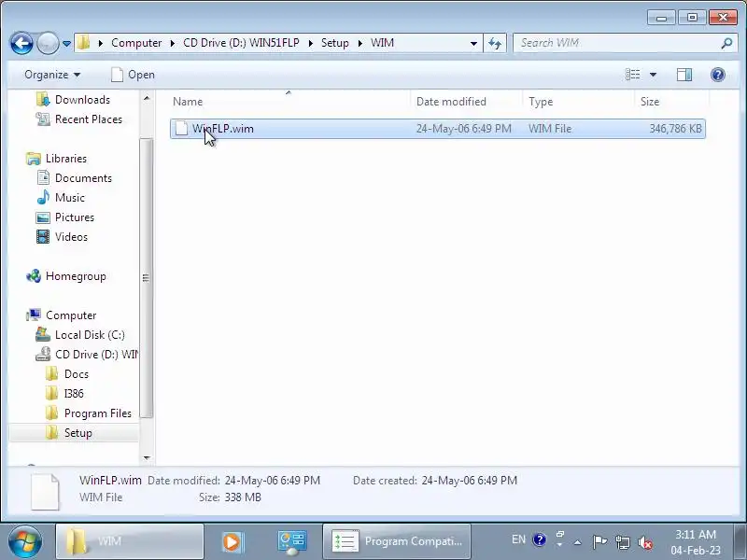Screen dimensions: 747x560
Task: Expand the arrow after Setup breadcrumb
Action: (x=360, y=43)
